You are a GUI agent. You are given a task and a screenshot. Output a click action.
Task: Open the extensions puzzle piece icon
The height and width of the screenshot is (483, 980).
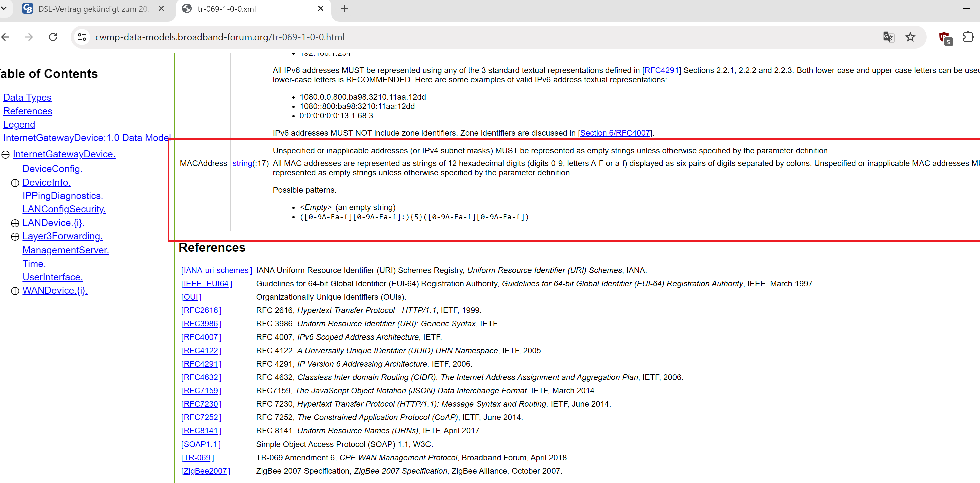tap(968, 37)
